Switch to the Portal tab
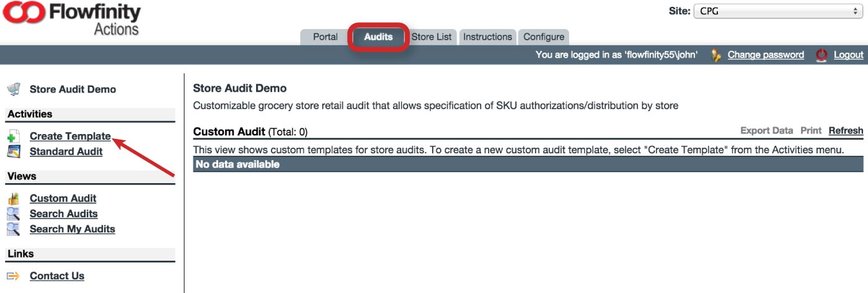The image size is (868, 293). 325,37
